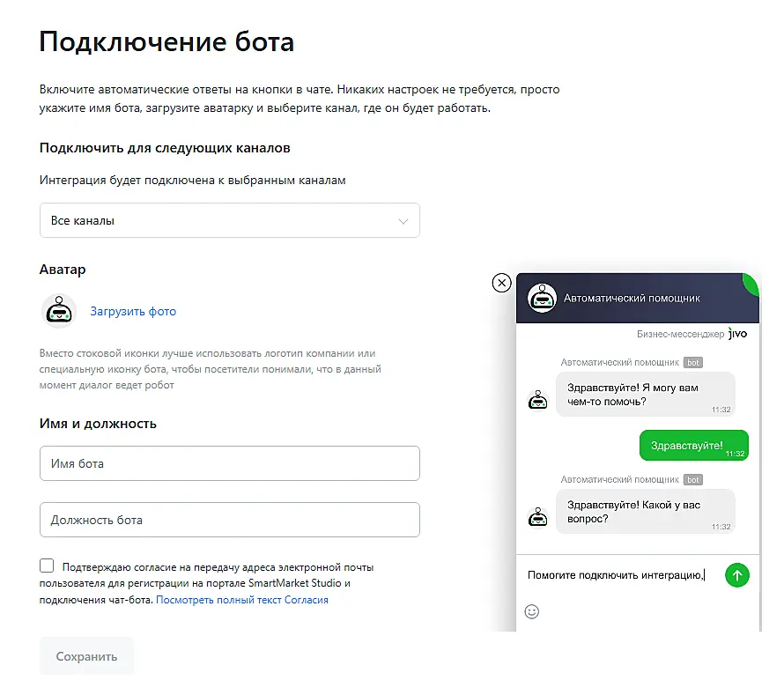The image size is (784, 695).
Task: Focus the "Имя бота" input field
Action: point(229,463)
